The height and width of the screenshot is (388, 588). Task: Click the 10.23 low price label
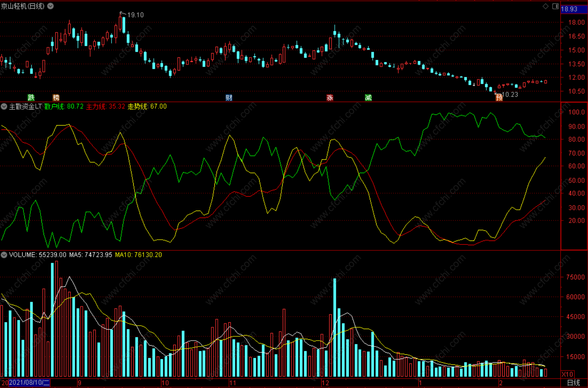pyautogui.click(x=510, y=94)
